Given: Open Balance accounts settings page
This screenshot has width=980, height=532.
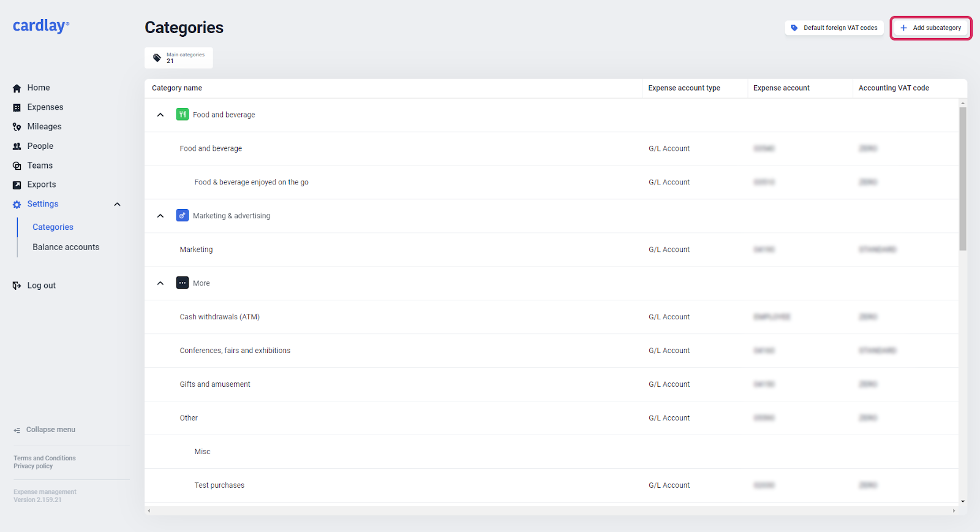Looking at the screenshot, I should click(x=66, y=247).
